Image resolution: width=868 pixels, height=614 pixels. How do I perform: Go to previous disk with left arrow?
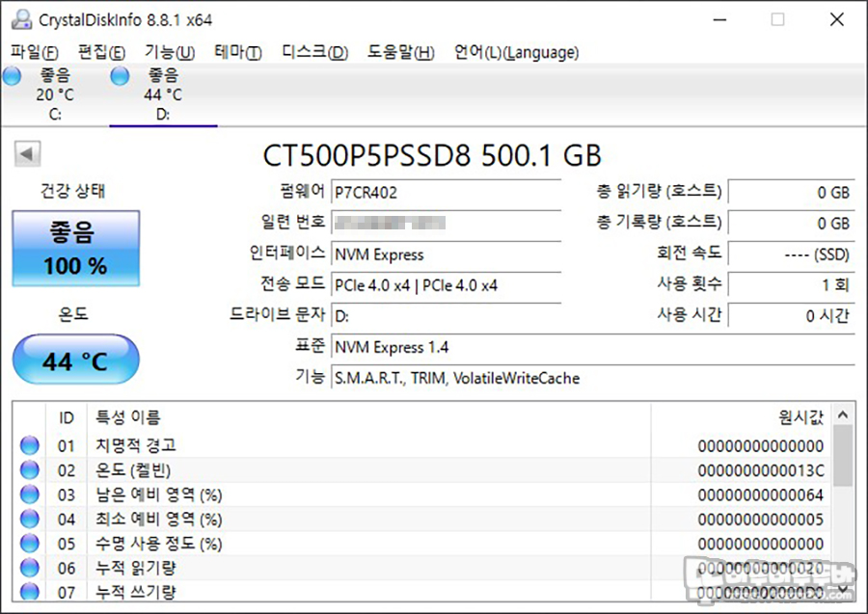[x=27, y=154]
